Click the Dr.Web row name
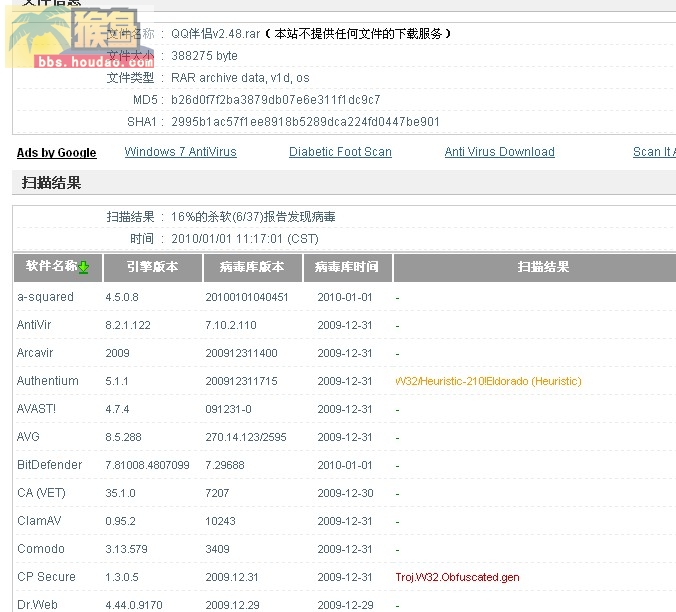The width and height of the screenshot is (676, 612). pyautogui.click(x=37, y=605)
